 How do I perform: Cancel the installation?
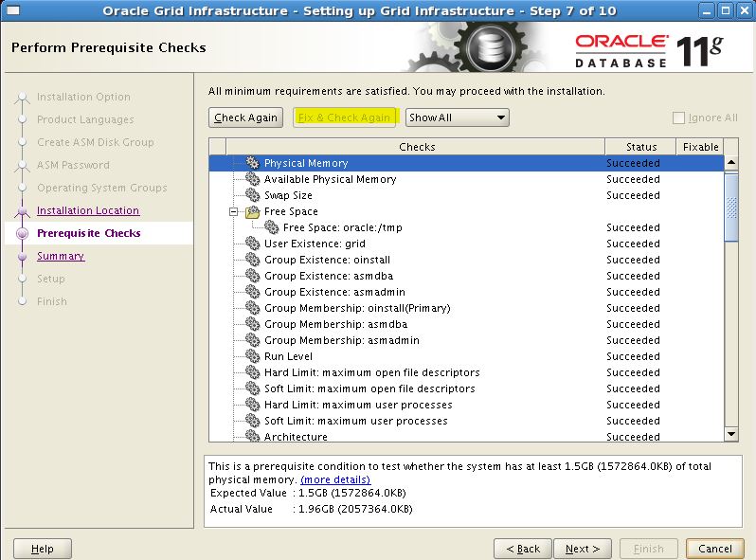coord(715,549)
